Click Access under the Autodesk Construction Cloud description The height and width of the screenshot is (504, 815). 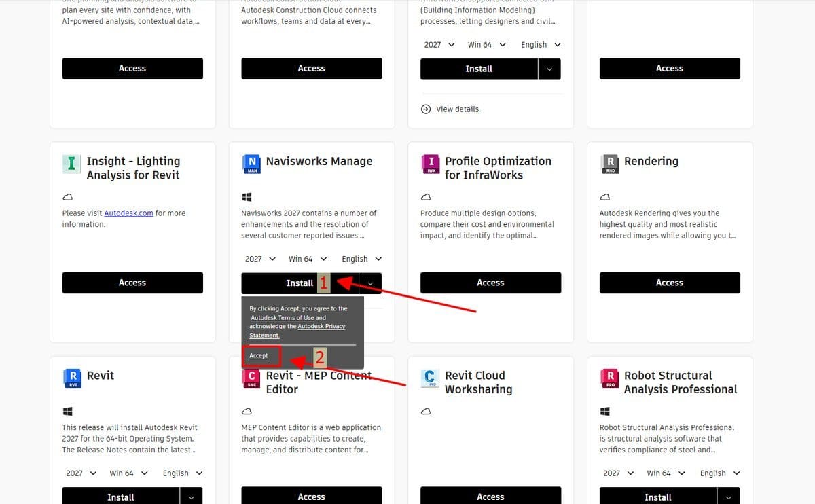pyautogui.click(x=312, y=68)
